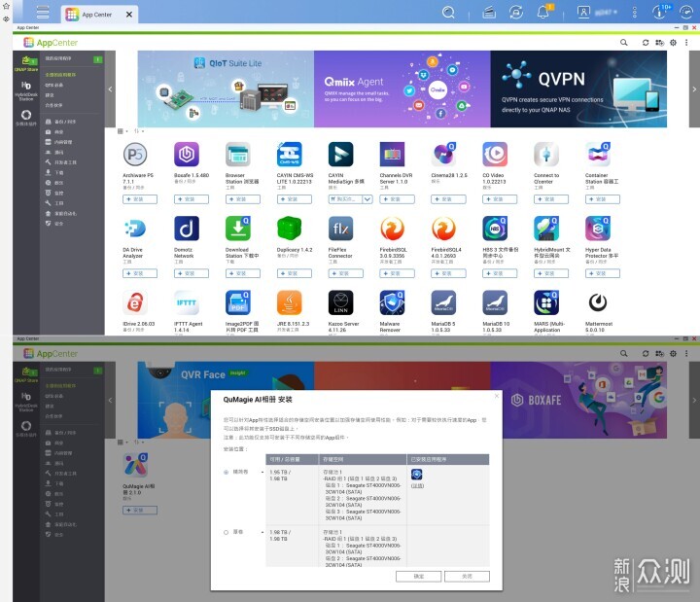Click the Close button in QuMagie dialog

(467, 576)
